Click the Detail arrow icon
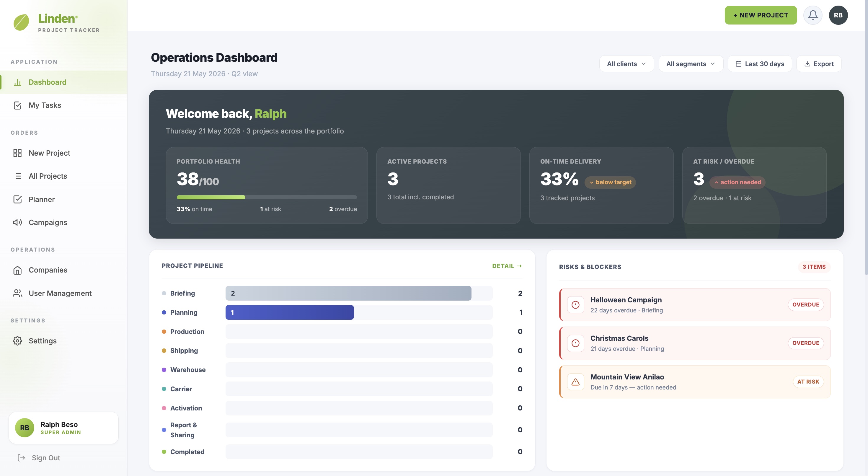Screen dimensions: 868x476 tap(519, 266)
